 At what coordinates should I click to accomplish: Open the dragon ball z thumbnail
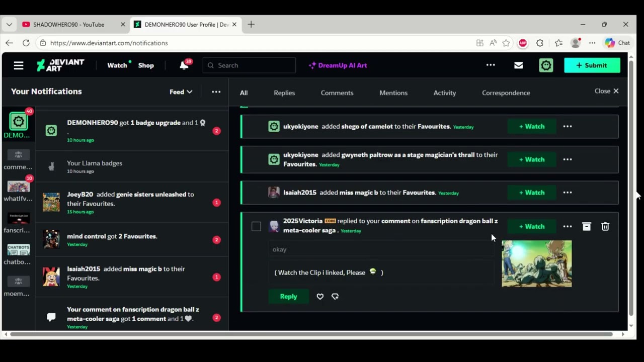pos(536,264)
